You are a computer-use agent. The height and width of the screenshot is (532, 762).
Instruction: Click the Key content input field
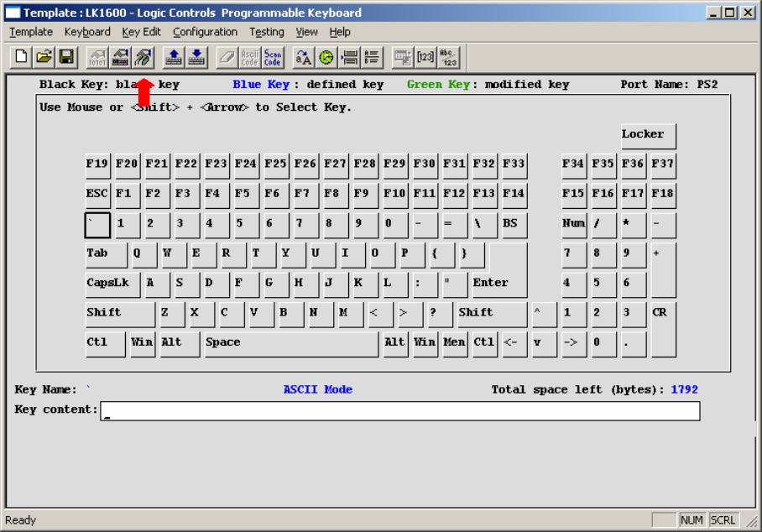[399, 411]
